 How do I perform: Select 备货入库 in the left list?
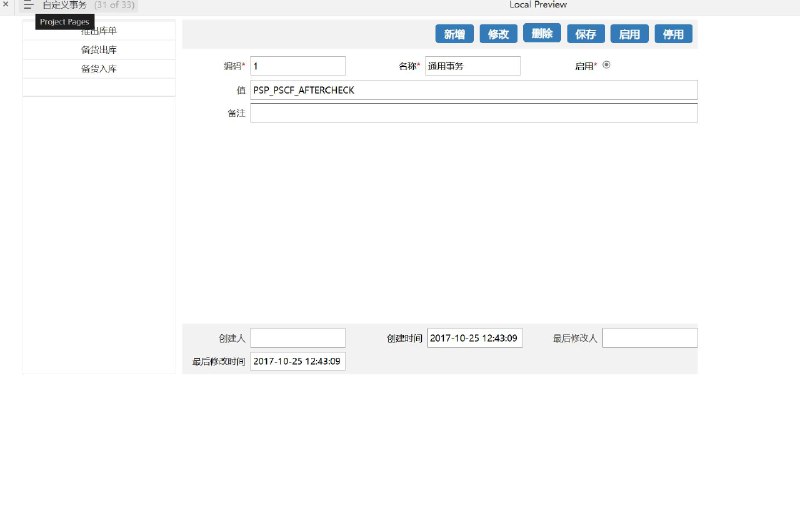pos(99,68)
